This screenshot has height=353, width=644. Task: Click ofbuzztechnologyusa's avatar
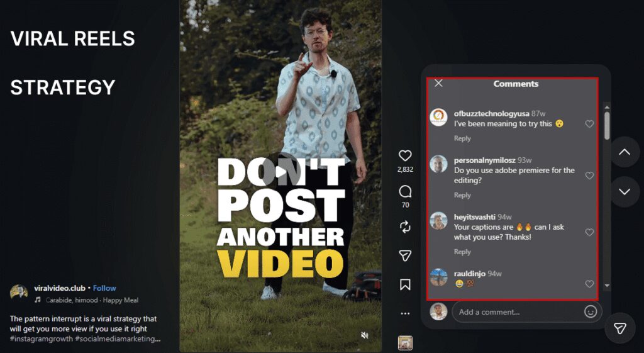(x=438, y=118)
